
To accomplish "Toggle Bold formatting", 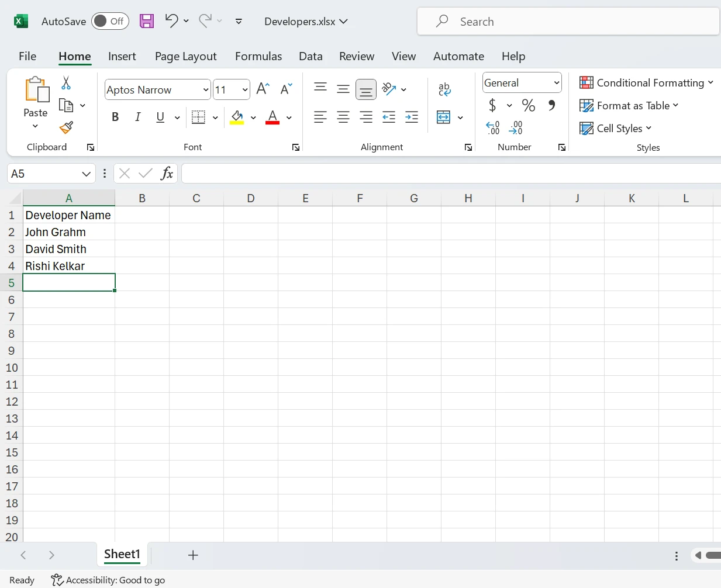I will [115, 117].
